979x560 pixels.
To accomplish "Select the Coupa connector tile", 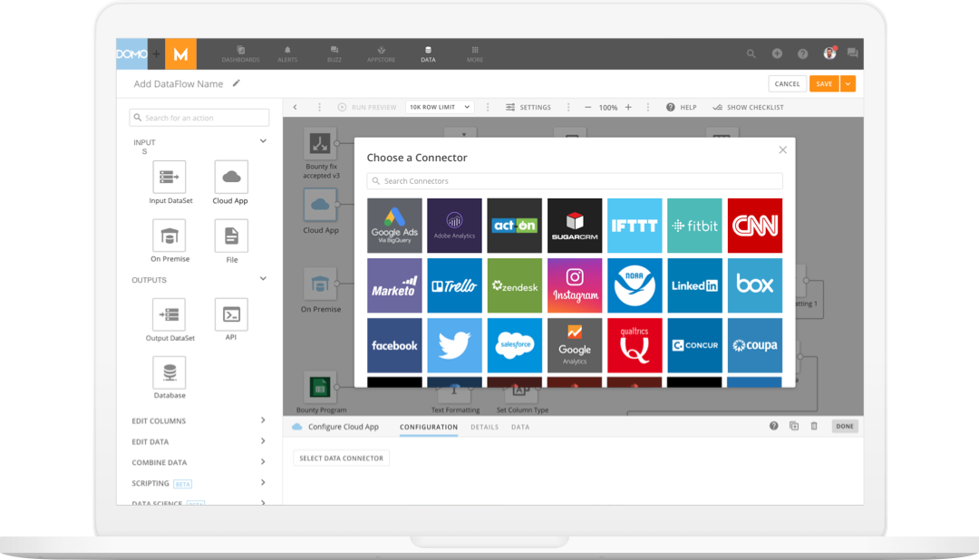I will pos(755,345).
